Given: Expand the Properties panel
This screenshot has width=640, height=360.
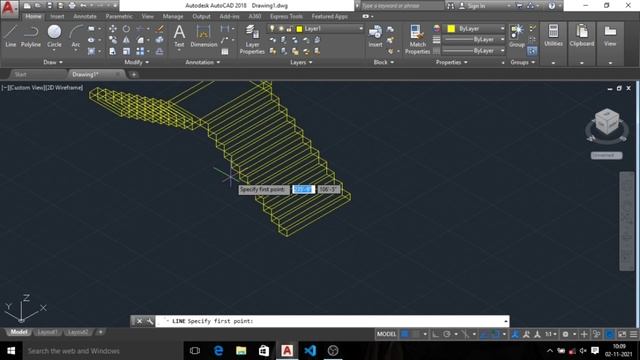Looking at the screenshot, I should click(x=451, y=62).
